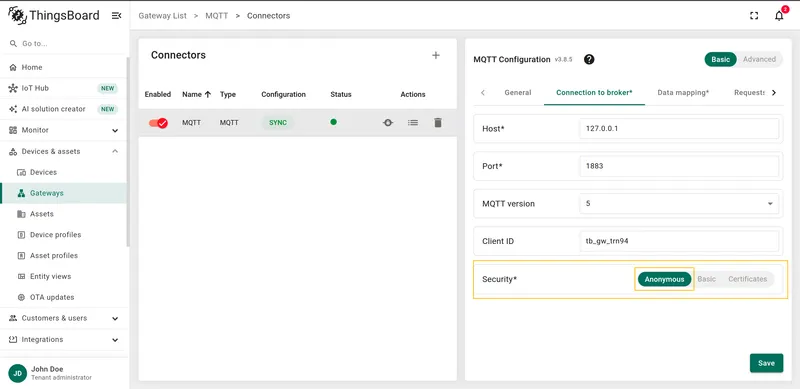The width and height of the screenshot is (800, 389).
Task: Click the Monitor icon in sidebar
Action: [x=13, y=130]
